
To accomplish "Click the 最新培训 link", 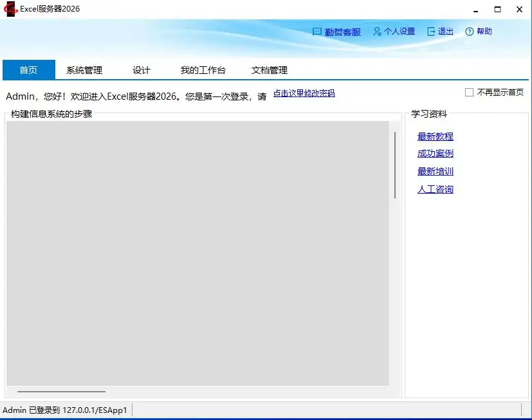I will point(436,171).
